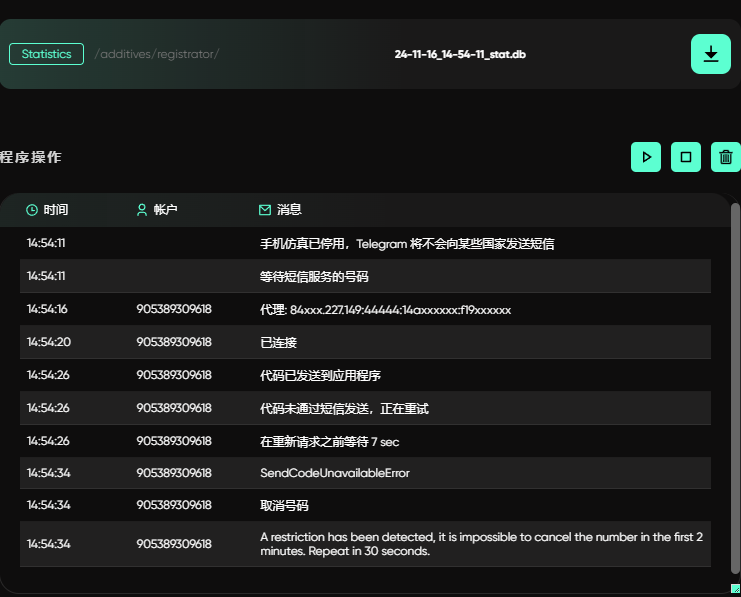Click the 24-11-16_14-54-11_stat.db file name
741x597 pixels.
click(x=460, y=54)
